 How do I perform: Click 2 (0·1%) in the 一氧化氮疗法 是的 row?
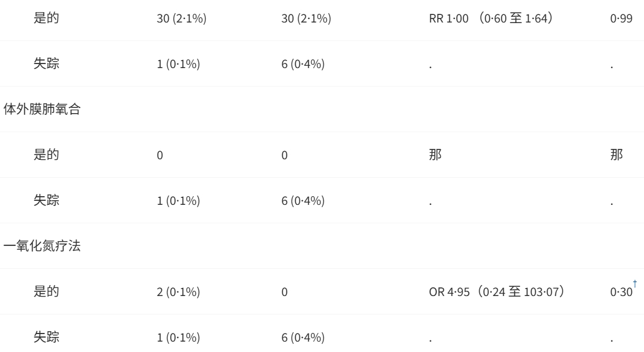(178, 292)
